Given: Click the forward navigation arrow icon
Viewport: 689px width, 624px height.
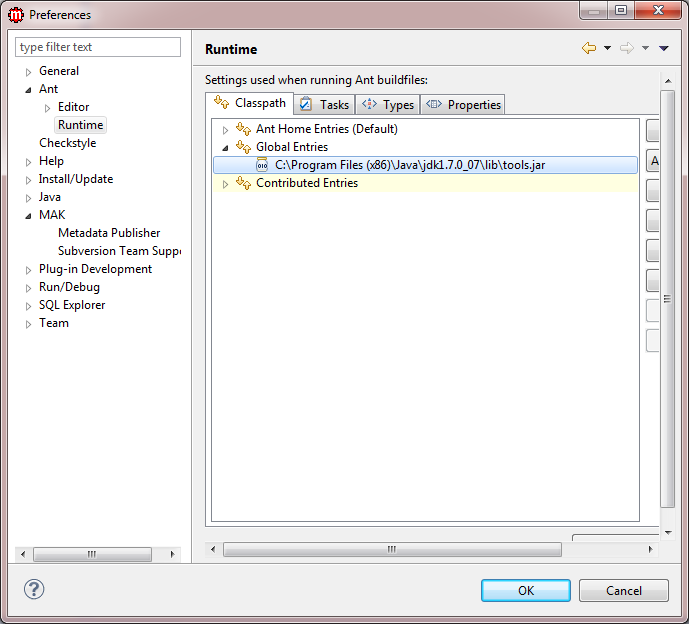Looking at the screenshot, I should point(627,49).
